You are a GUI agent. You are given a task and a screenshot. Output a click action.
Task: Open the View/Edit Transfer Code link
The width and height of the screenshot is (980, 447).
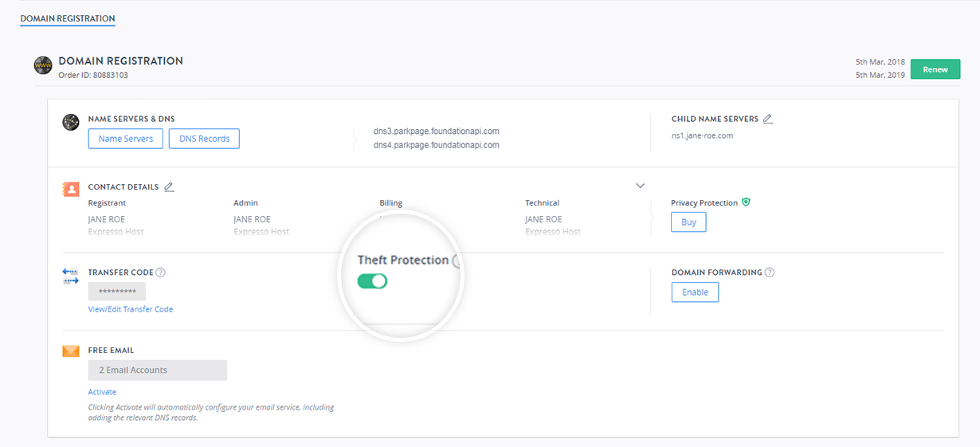[x=131, y=309]
